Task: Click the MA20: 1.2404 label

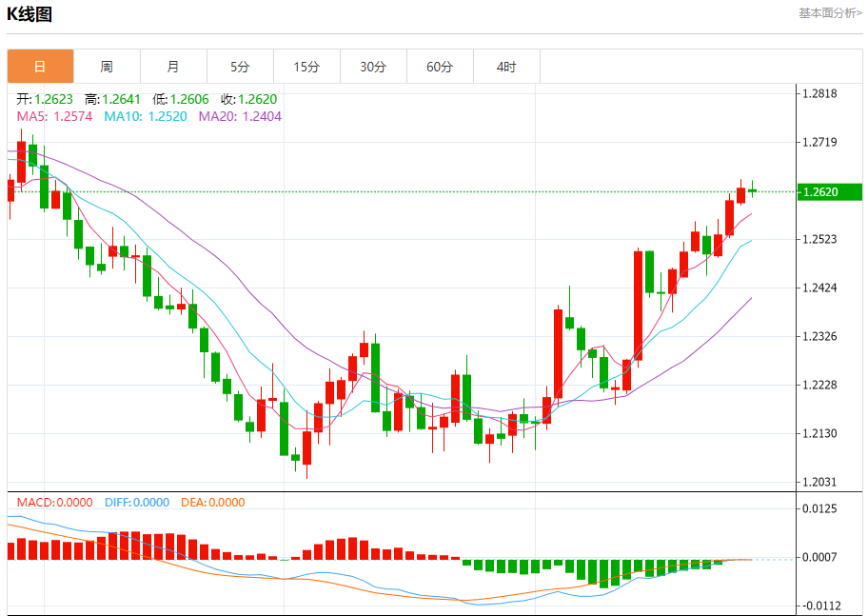Action: coord(240,116)
